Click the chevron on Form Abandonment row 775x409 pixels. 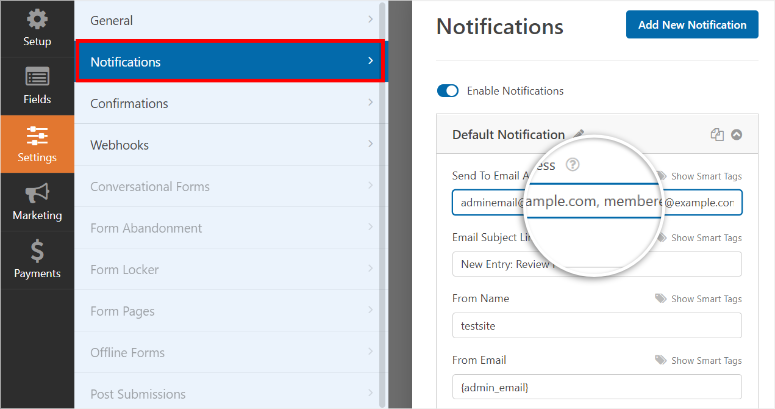[x=371, y=227]
